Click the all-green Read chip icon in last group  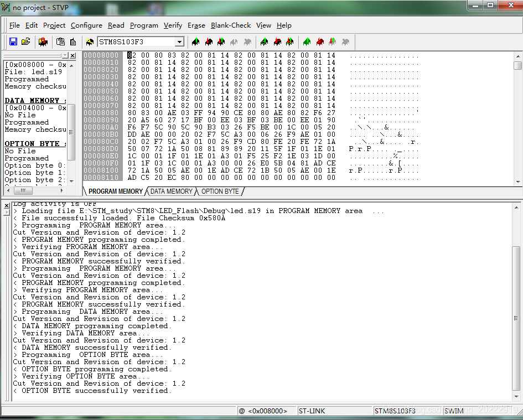pos(307,42)
